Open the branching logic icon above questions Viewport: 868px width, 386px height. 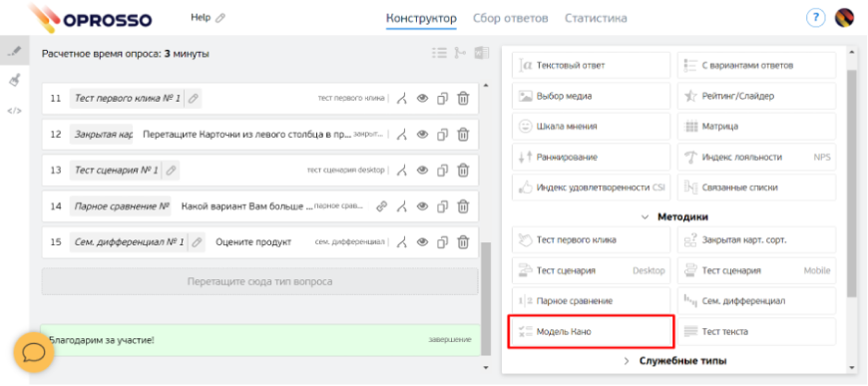(x=460, y=53)
